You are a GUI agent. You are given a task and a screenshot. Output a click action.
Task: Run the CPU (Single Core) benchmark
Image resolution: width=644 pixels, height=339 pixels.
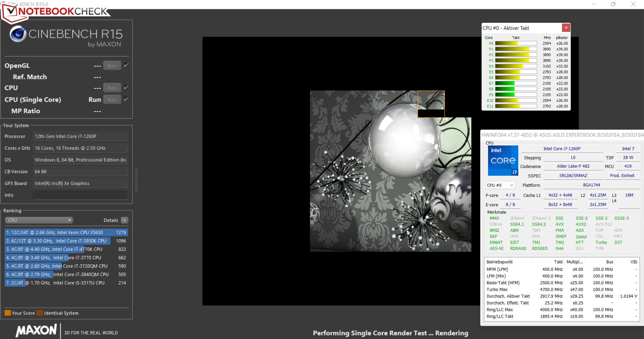112,100
